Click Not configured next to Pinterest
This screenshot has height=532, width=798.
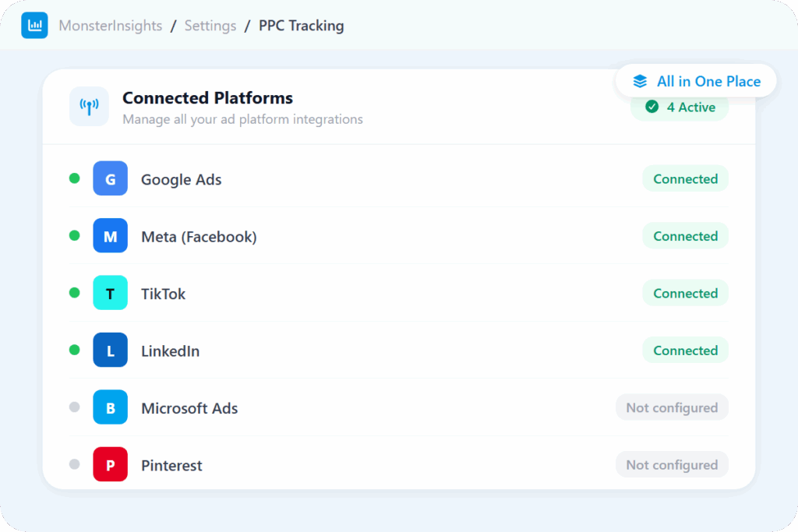(x=672, y=465)
